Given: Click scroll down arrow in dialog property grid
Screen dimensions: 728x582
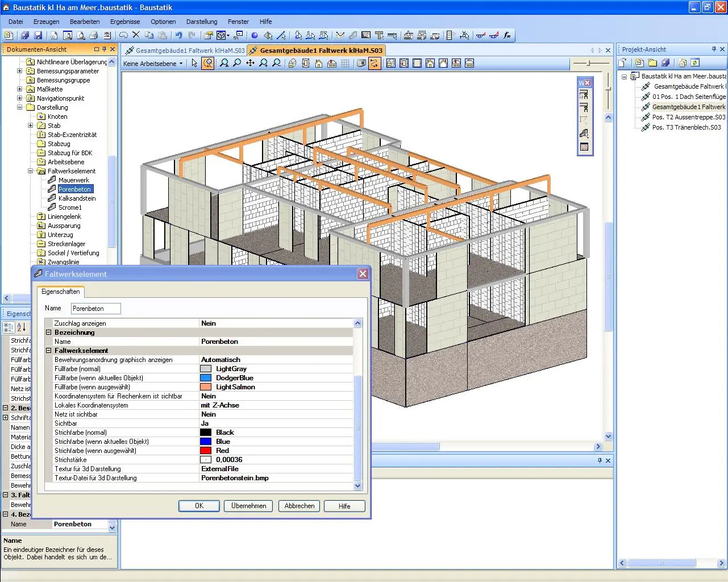Looking at the screenshot, I should [x=358, y=486].
